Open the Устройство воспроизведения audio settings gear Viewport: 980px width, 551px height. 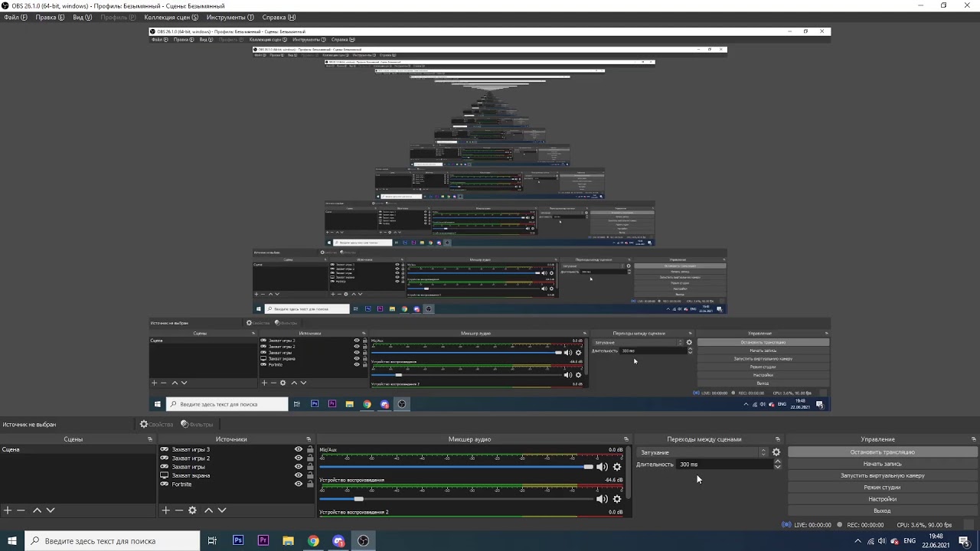(617, 499)
